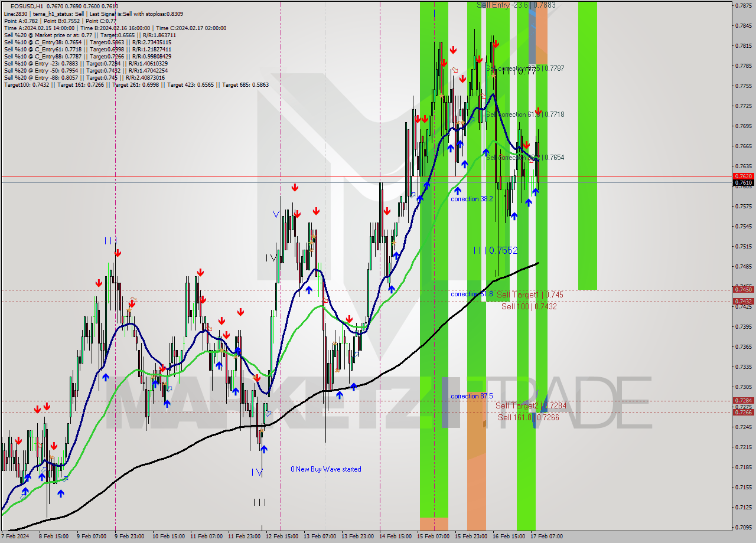Click the '7 Feb 2024' time axis label
The height and width of the screenshot is (543, 756).
[x=15, y=537]
